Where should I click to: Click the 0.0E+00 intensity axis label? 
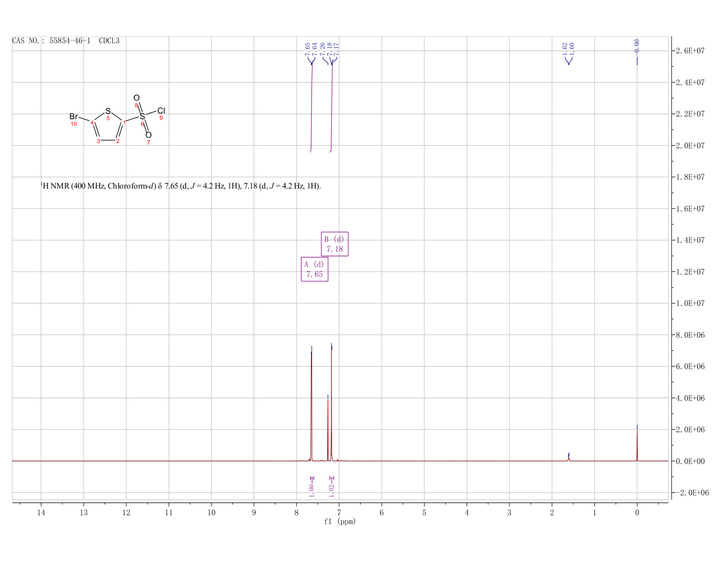click(x=690, y=461)
